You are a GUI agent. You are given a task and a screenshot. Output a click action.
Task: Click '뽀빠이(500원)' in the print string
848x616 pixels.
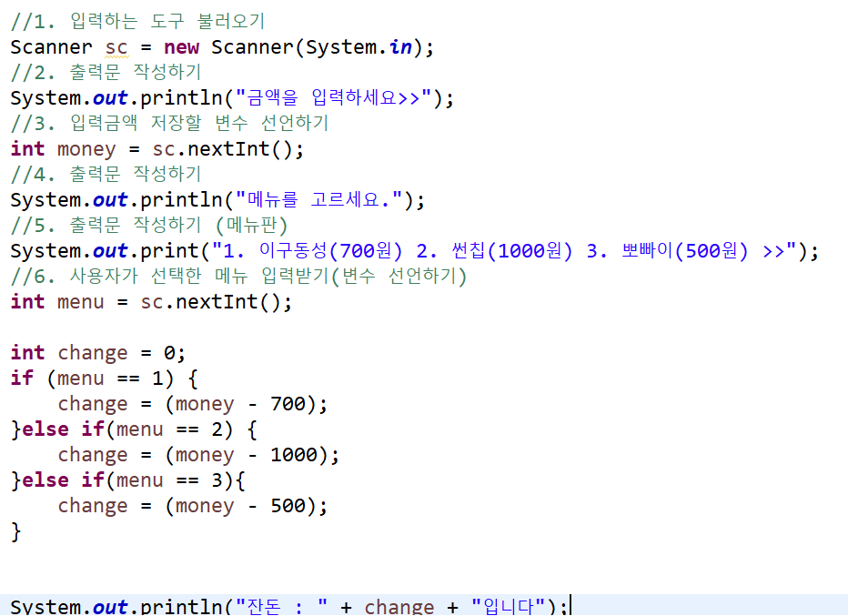[685, 250]
